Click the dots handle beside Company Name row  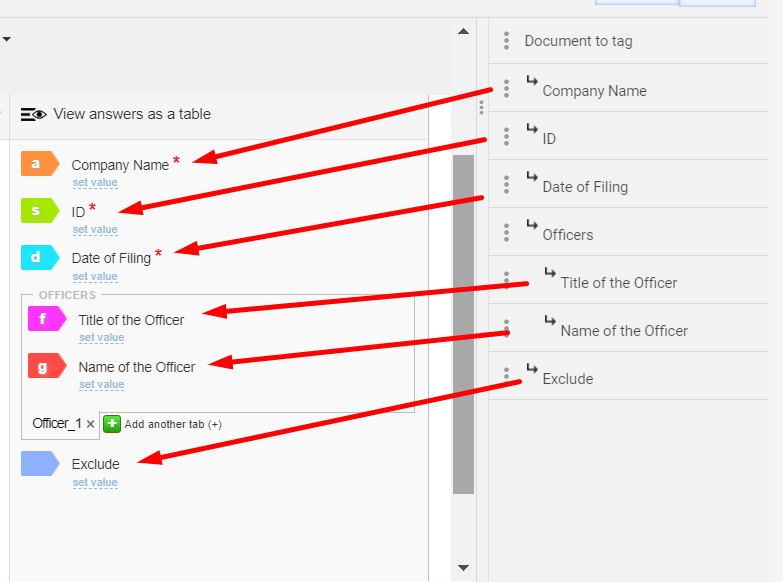click(x=506, y=88)
